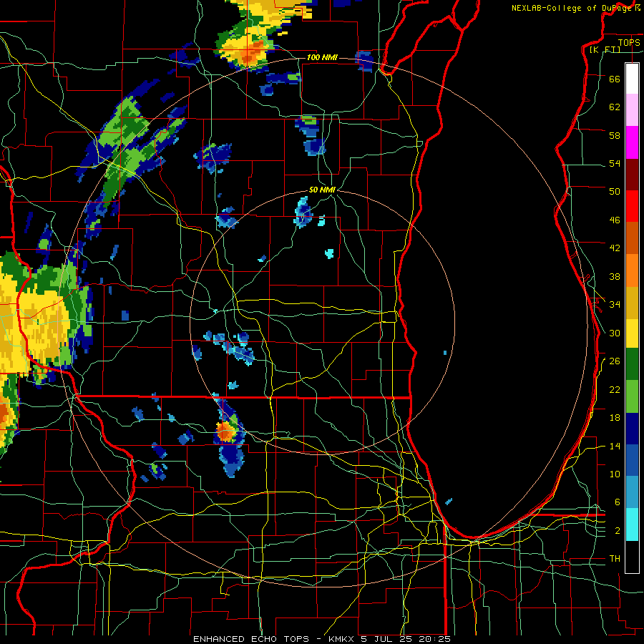The image size is (644, 644).
Task: Click the 6 legend value
Action: (618, 502)
